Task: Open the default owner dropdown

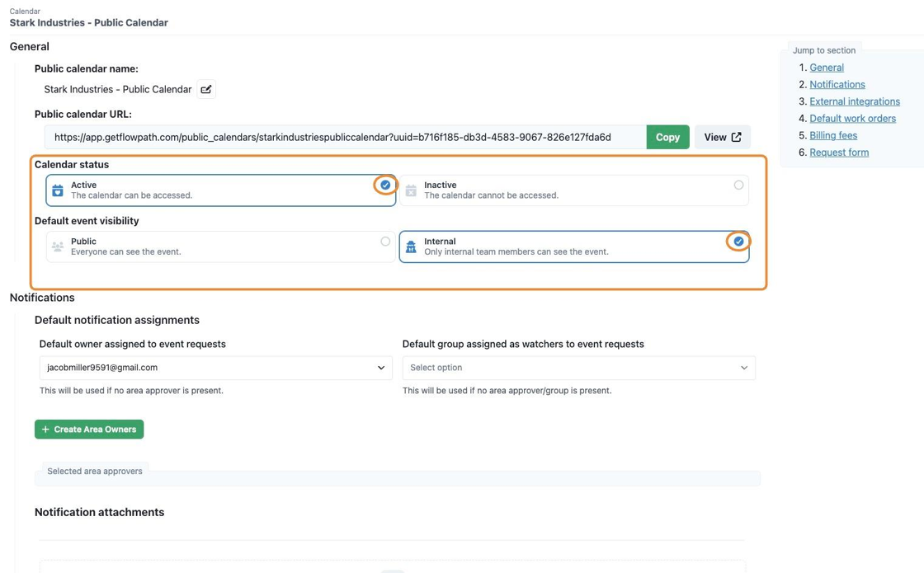Action: click(215, 368)
